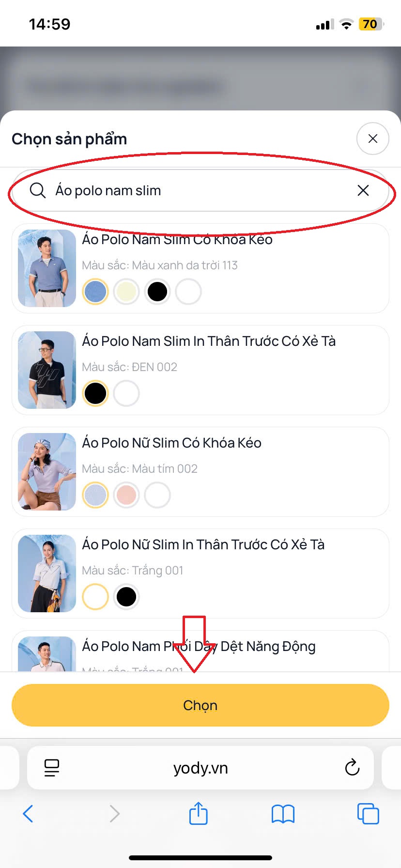401x868 pixels.
Task: Show Safari open tabs overview
Action: [368, 814]
